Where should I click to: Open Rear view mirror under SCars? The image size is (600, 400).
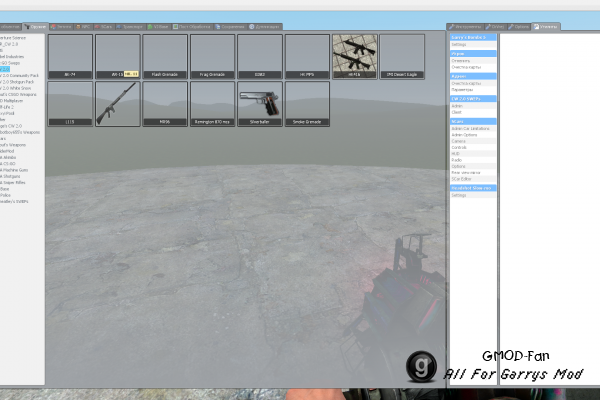pos(473,173)
